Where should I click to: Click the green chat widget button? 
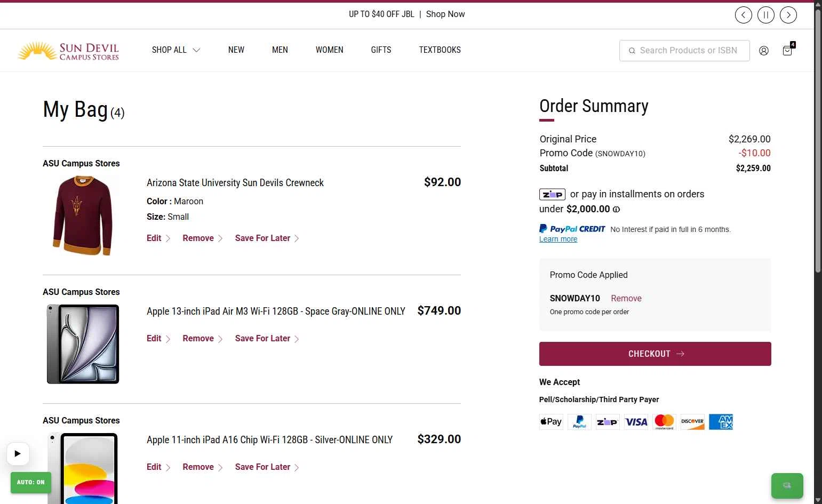click(787, 486)
